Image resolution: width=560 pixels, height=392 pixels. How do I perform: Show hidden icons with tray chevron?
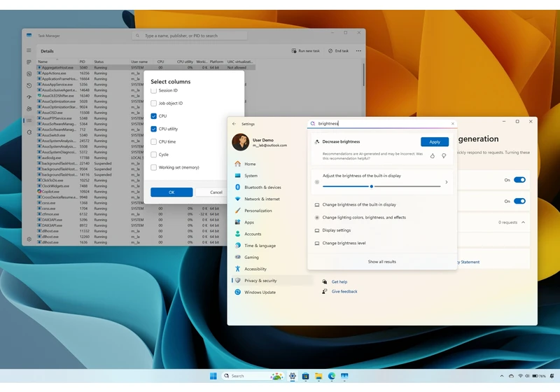point(502,376)
